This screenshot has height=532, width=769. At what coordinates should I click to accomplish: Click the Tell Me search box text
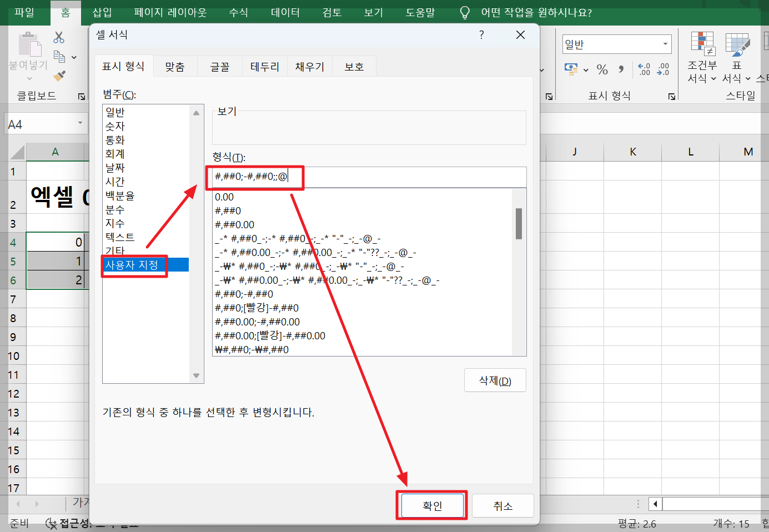(536, 12)
